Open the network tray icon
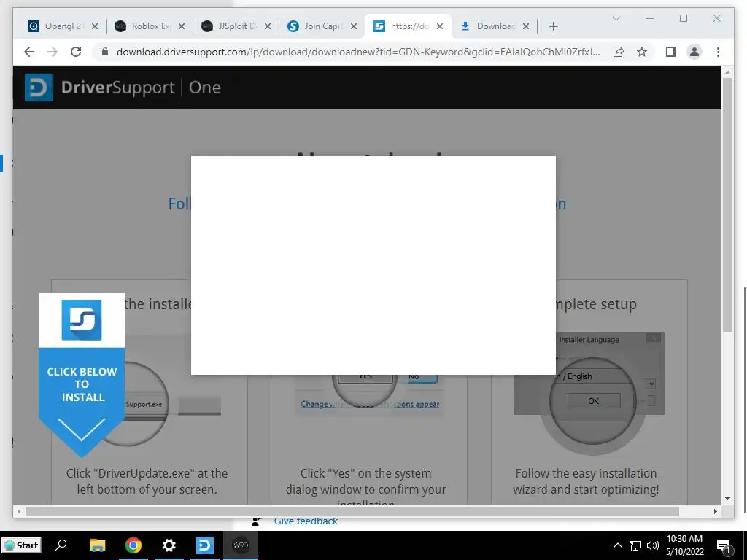 [635, 545]
